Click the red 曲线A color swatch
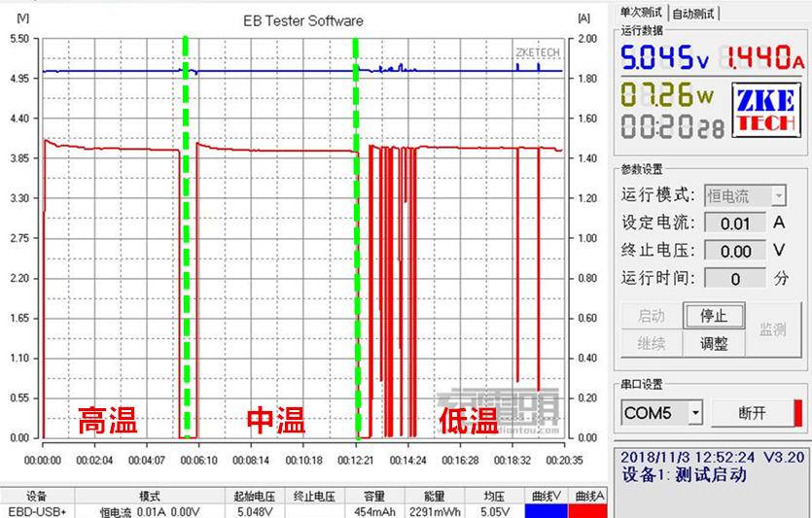Image resolution: width=812 pixels, height=518 pixels. (588, 510)
